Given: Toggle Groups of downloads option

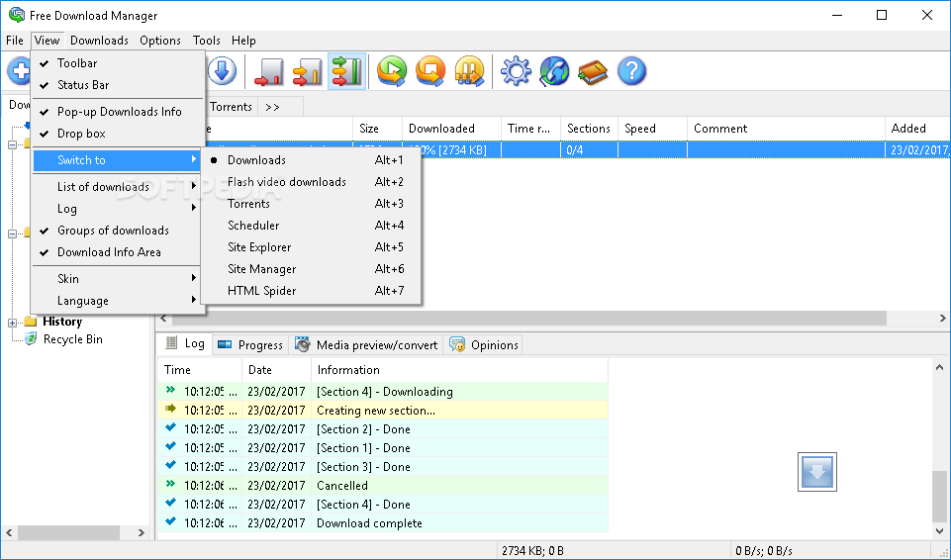Looking at the screenshot, I should click(x=118, y=231).
